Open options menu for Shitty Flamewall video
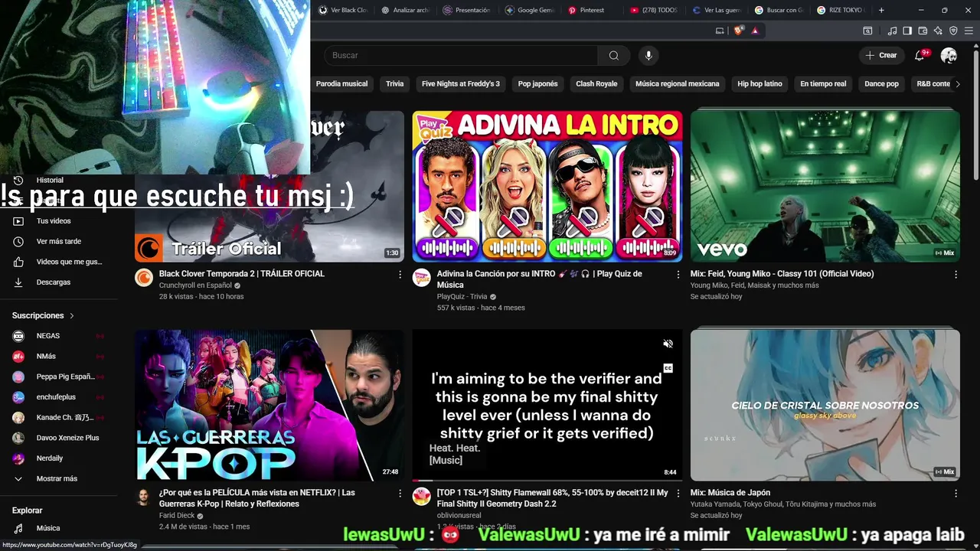The image size is (980, 551). 678,493
